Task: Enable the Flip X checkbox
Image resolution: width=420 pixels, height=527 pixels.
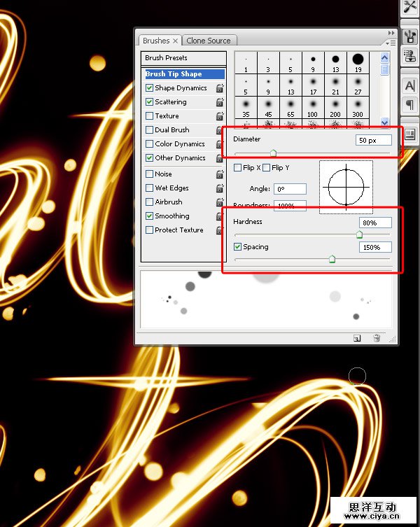Action: (238, 168)
